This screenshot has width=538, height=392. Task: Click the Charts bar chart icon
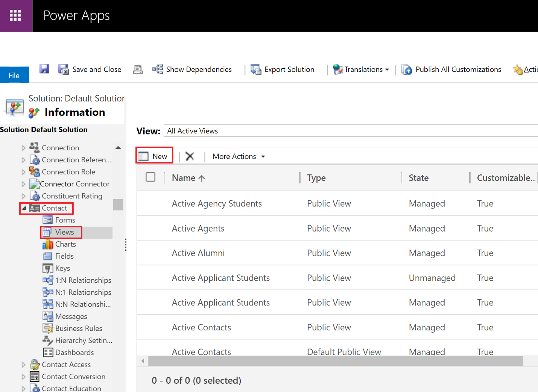(x=48, y=244)
